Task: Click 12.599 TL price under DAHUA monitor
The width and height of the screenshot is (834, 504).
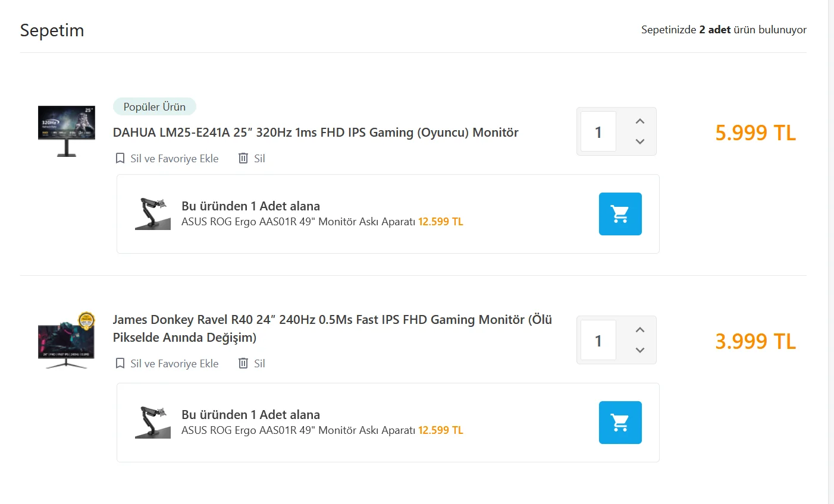Action: point(441,222)
